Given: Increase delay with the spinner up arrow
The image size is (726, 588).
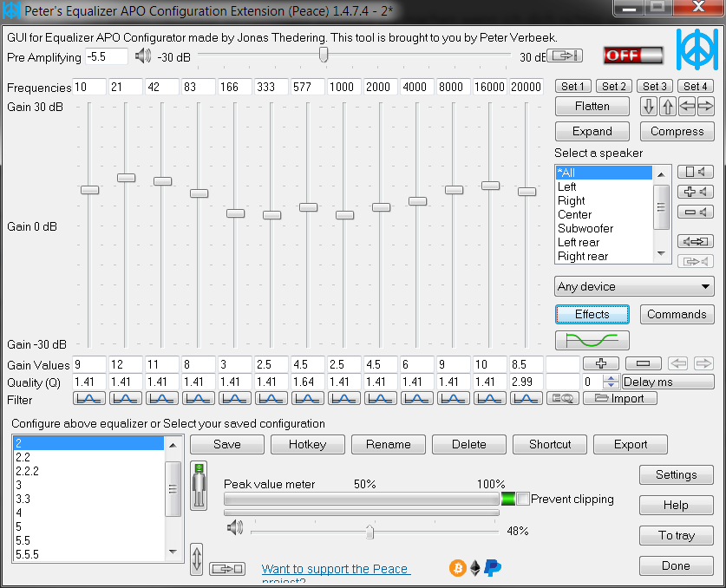Looking at the screenshot, I should coord(612,379).
